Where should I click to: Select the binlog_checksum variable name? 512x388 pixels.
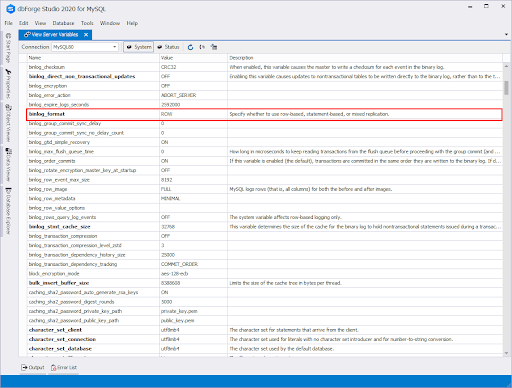(x=47, y=67)
